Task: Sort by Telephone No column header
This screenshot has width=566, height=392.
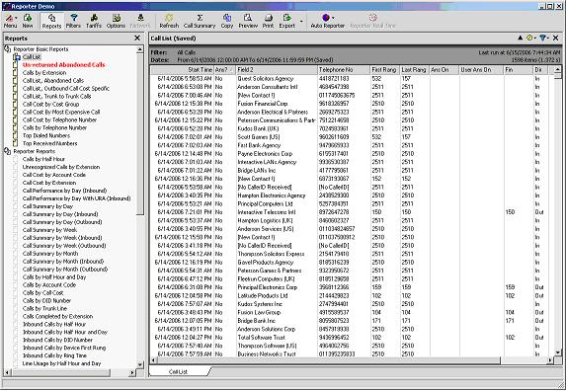Action: click(344, 70)
